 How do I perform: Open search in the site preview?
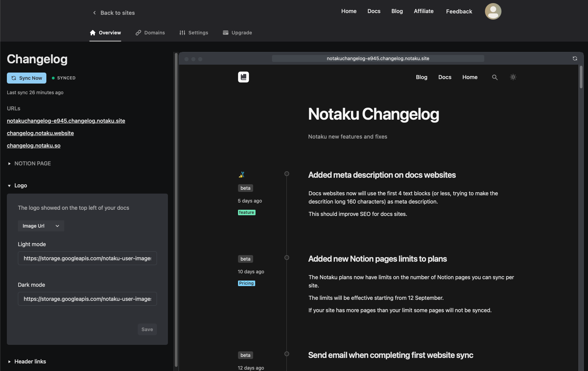tap(495, 77)
